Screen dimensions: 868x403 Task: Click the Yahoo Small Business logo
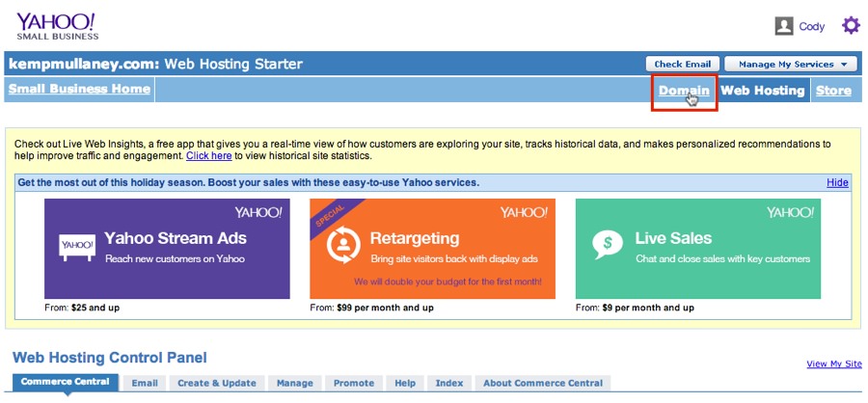(x=58, y=27)
